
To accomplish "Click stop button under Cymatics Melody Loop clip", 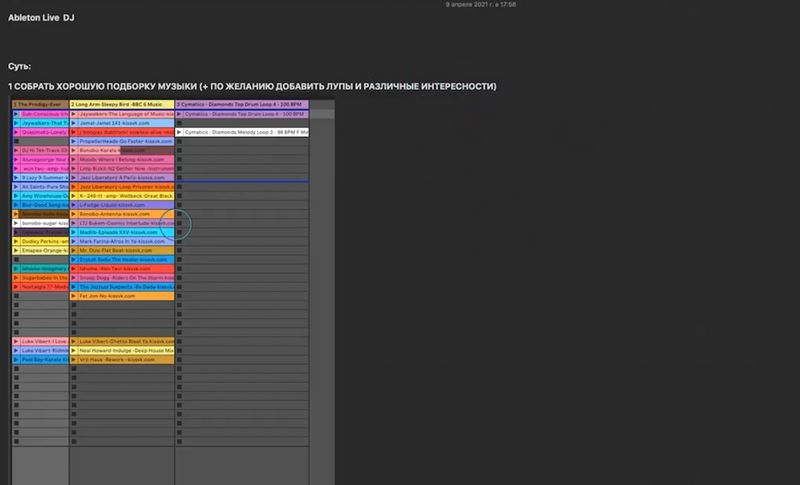I will 179,142.
